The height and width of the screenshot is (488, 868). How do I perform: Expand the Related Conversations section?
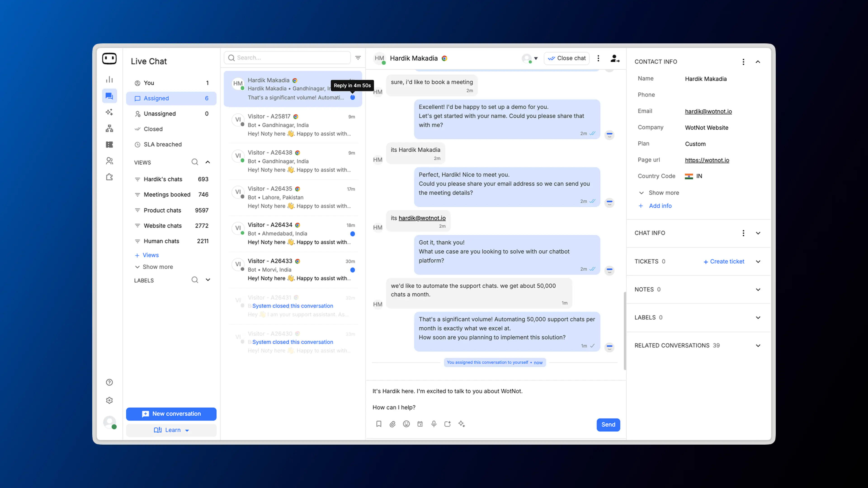pyautogui.click(x=758, y=345)
